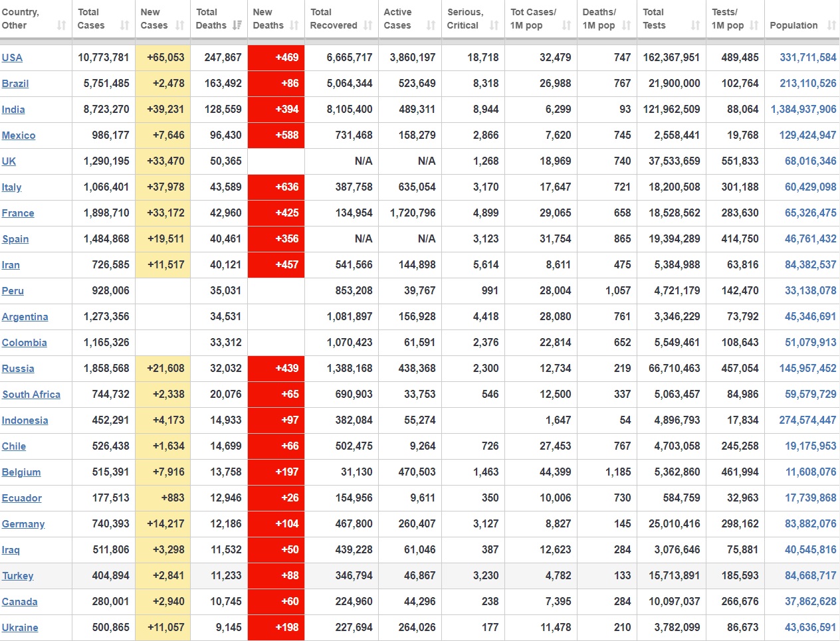Sort by Total Tests sort icon

[695, 25]
